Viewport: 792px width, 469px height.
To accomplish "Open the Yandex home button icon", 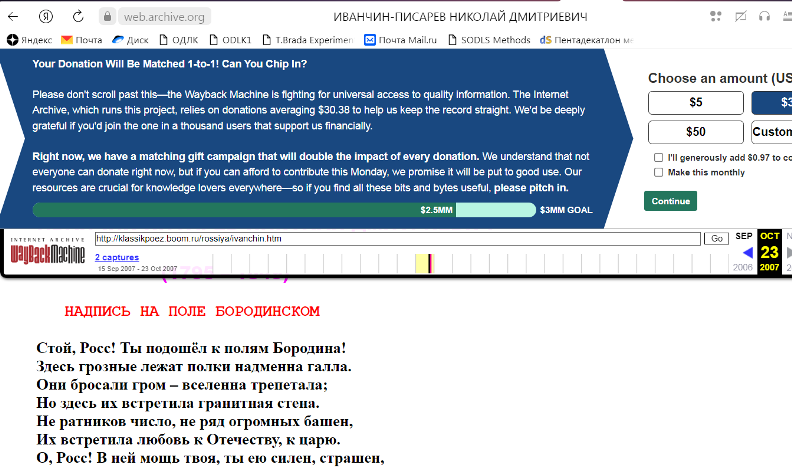I will [45, 17].
